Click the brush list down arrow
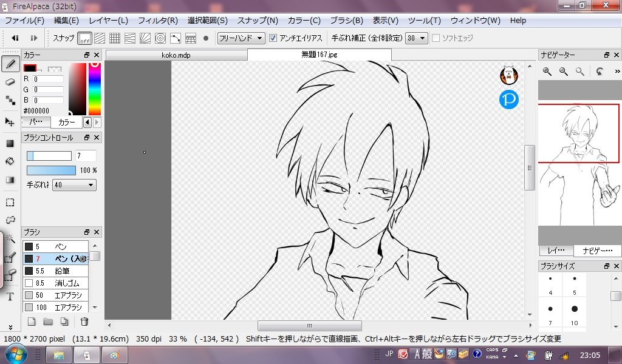The height and width of the screenshot is (364, 622). [95, 308]
